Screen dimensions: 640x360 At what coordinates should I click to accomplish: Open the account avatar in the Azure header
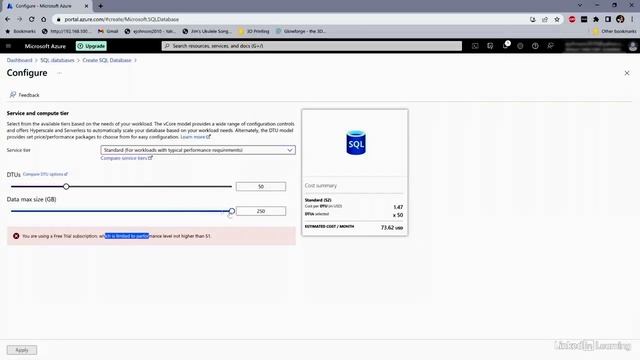click(633, 46)
